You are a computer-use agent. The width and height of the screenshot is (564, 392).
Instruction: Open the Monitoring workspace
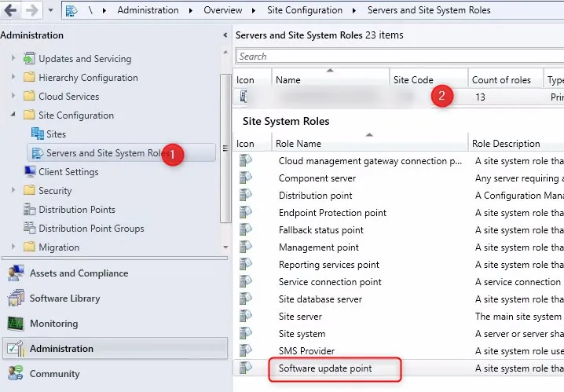53,324
